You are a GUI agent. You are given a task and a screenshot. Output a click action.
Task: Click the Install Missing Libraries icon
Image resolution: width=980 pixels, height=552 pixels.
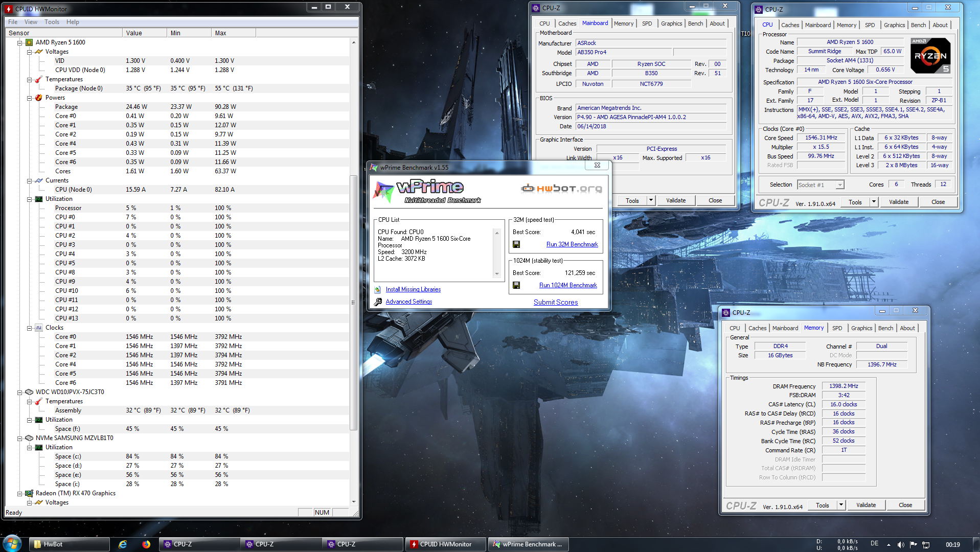tap(378, 289)
